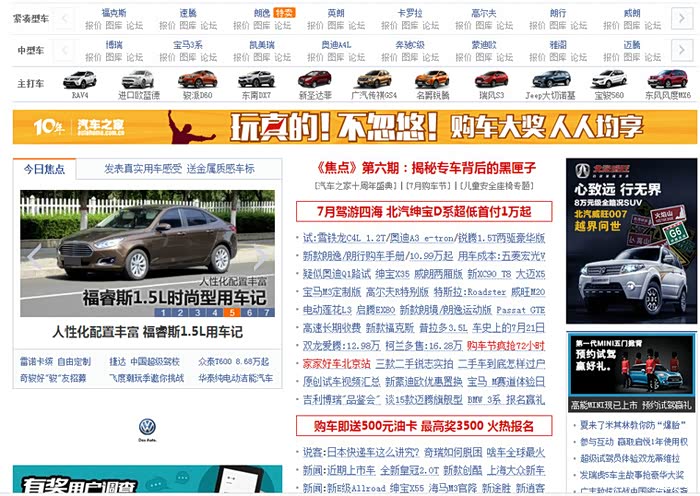The height and width of the screenshot is (496, 700).
Task: Open the 名爵锐腾 car thumbnail
Action: (x=432, y=79)
